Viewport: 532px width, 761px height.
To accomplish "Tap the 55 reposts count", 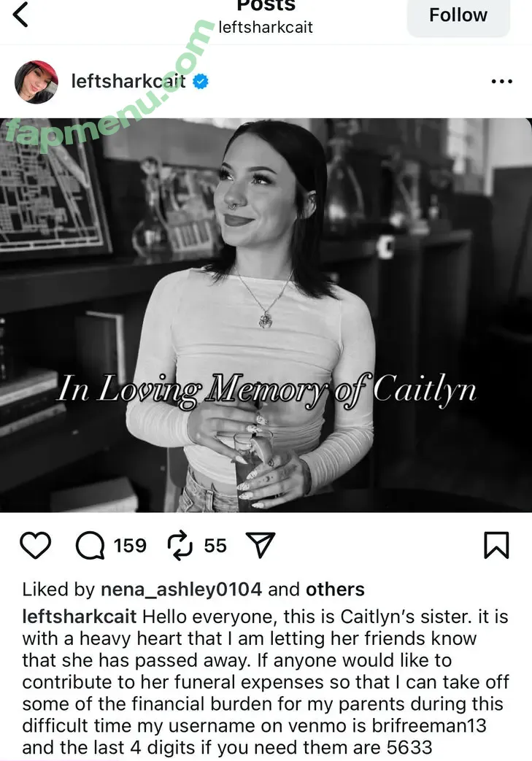I will (215, 546).
